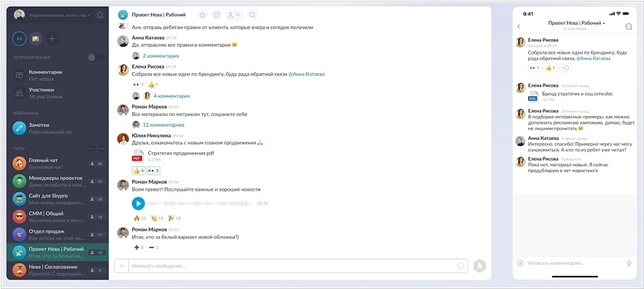Click the party popper reaction with 18

click(x=174, y=218)
